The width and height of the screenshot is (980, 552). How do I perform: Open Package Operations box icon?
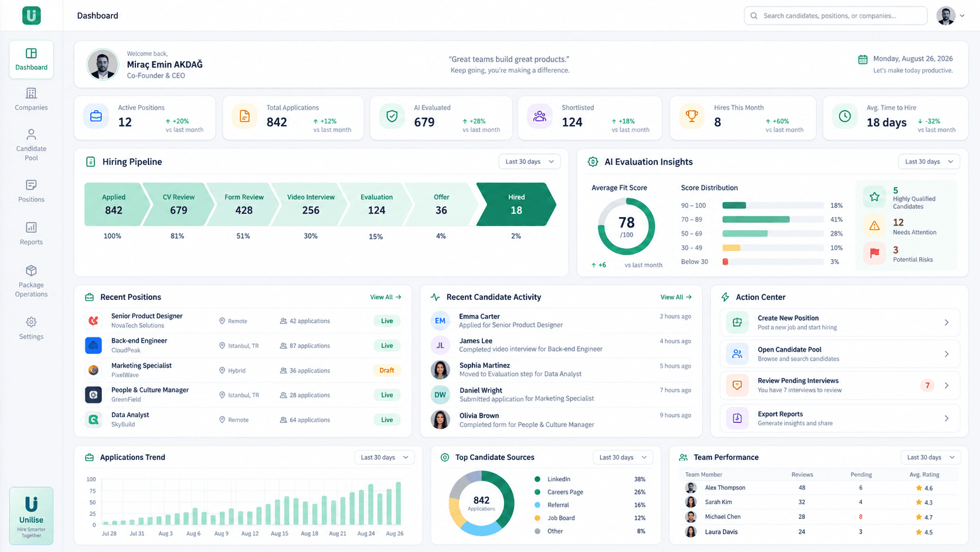(x=31, y=270)
